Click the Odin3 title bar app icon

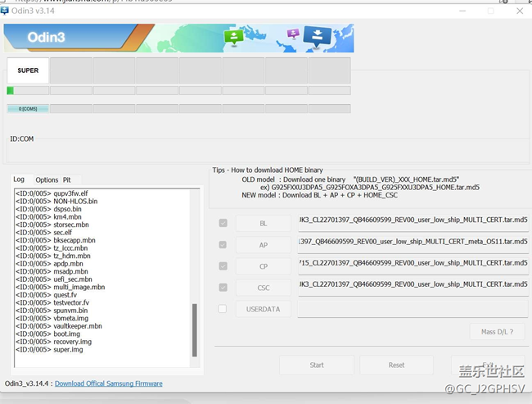tap(6, 11)
